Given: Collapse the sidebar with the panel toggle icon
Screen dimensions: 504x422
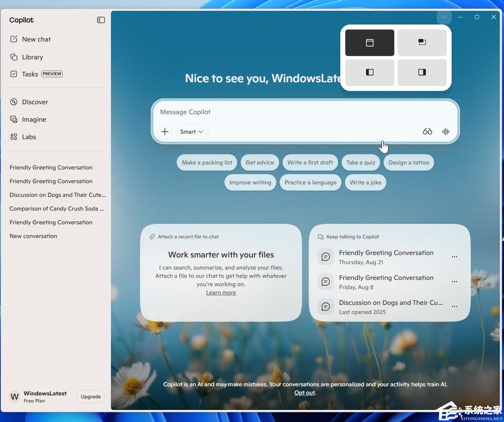Looking at the screenshot, I should tap(101, 20).
